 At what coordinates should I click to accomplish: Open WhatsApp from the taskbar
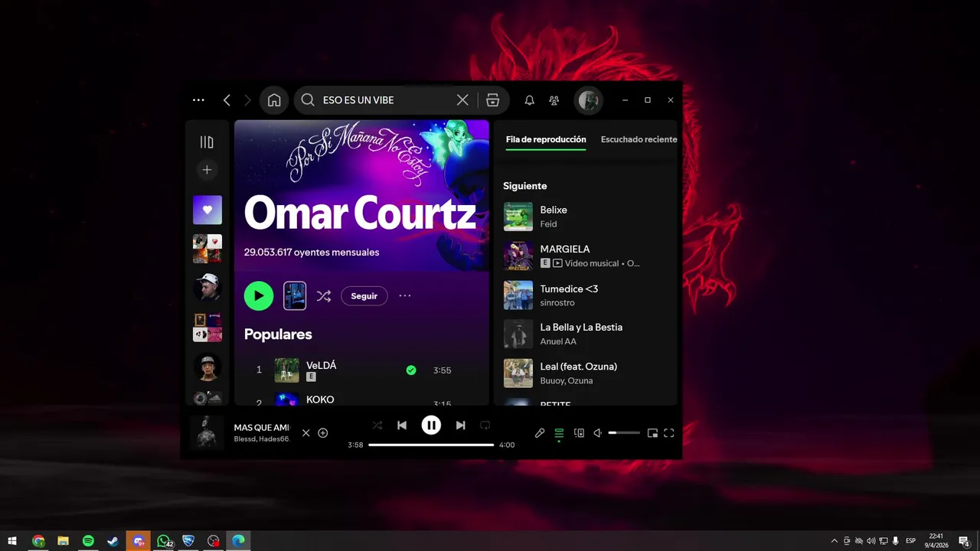click(x=163, y=541)
